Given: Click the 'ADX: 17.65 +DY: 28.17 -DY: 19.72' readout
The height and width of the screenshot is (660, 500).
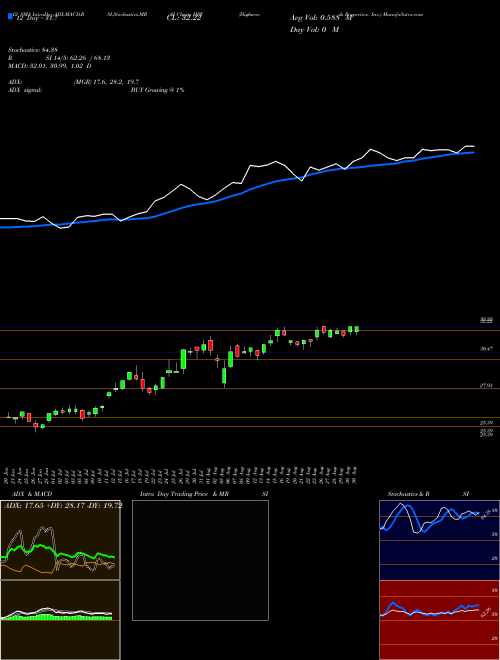Looking at the screenshot, I should click(x=63, y=506).
